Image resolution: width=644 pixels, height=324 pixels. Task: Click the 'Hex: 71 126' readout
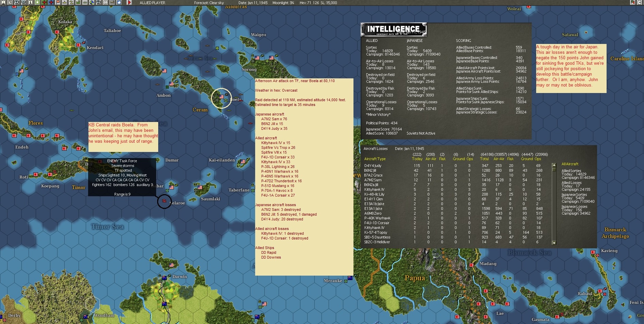coord(309,3)
